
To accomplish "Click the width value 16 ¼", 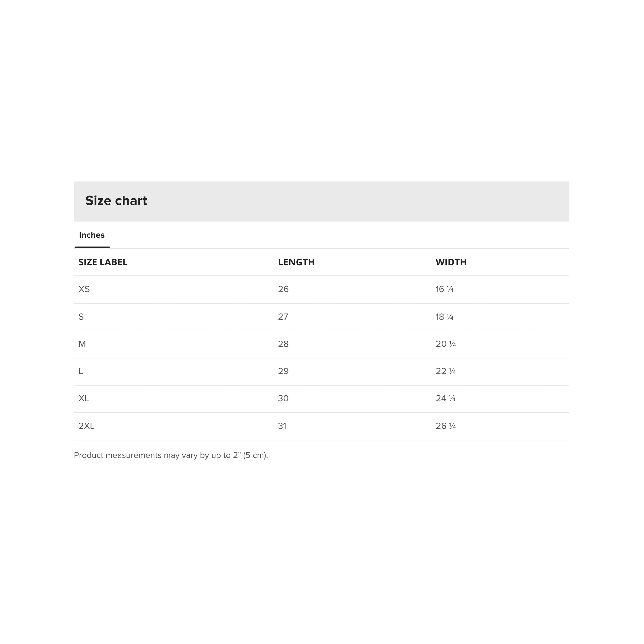I will pyautogui.click(x=444, y=289).
